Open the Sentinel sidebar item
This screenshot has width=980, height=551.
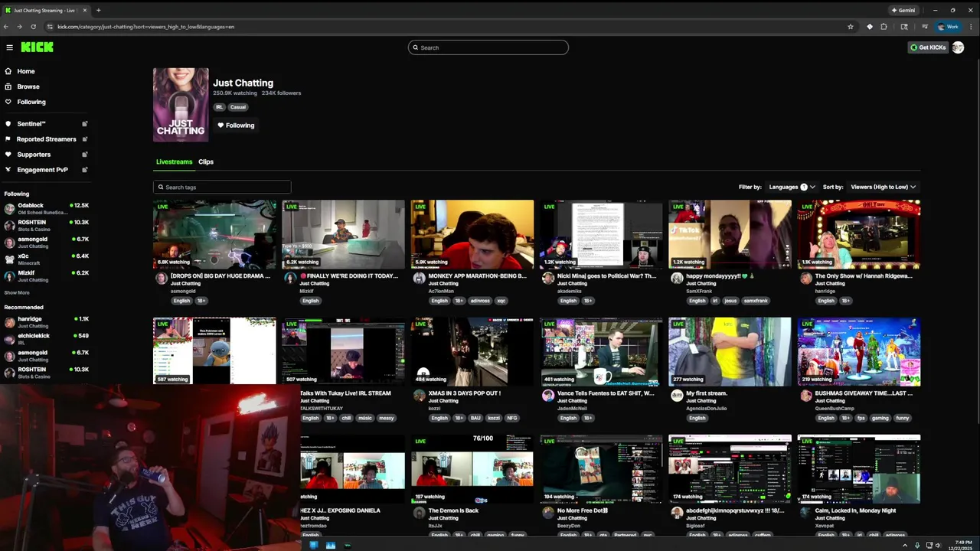point(31,124)
